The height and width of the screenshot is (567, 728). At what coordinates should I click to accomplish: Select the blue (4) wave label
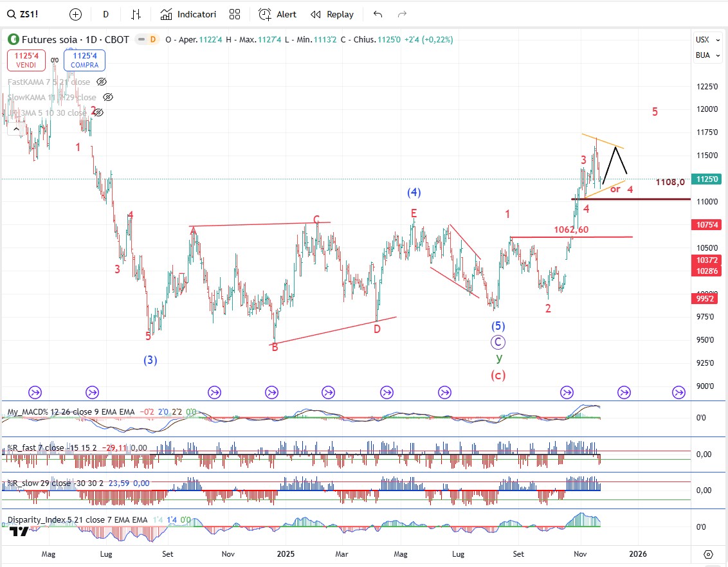(x=414, y=192)
